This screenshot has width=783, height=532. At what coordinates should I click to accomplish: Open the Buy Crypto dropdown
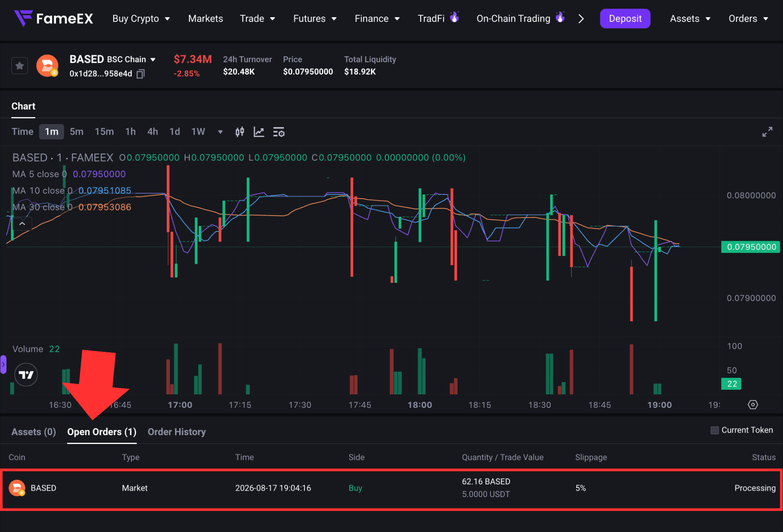click(141, 19)
